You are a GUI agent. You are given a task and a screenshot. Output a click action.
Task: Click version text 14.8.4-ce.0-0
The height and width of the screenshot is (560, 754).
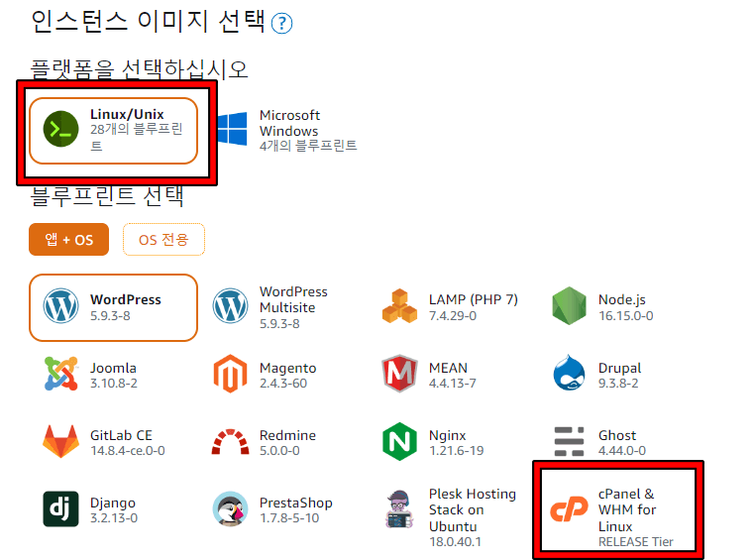(x=128, y=451)
